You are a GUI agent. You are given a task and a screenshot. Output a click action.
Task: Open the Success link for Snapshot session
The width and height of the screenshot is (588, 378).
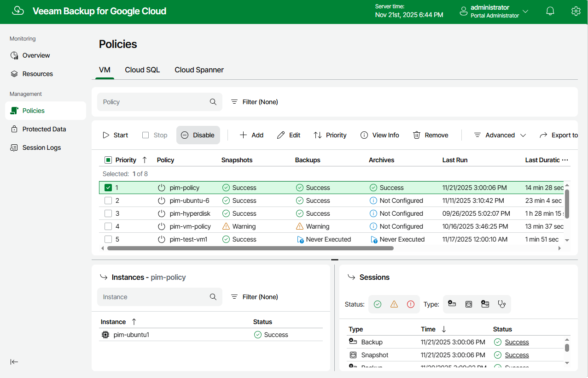click(517, 355)
